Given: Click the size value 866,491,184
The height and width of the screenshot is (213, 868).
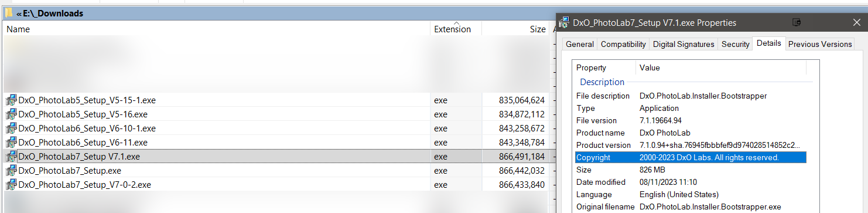Looking at the screenshot, I should pos(522,157).
